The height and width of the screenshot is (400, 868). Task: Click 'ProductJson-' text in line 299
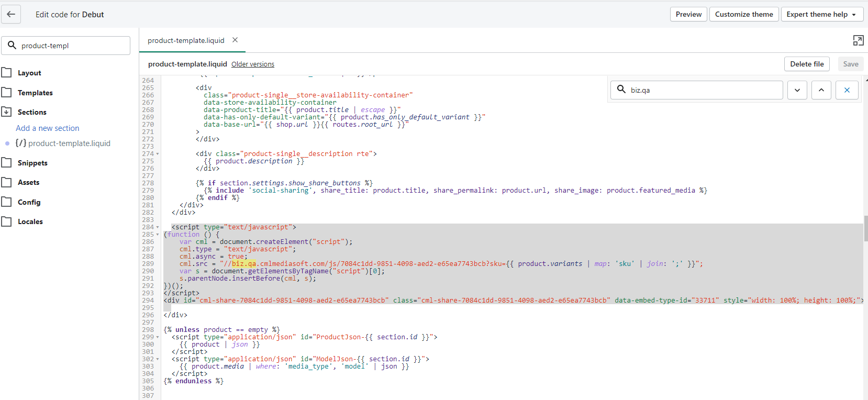pyautogui.click(x=340, y=337)
